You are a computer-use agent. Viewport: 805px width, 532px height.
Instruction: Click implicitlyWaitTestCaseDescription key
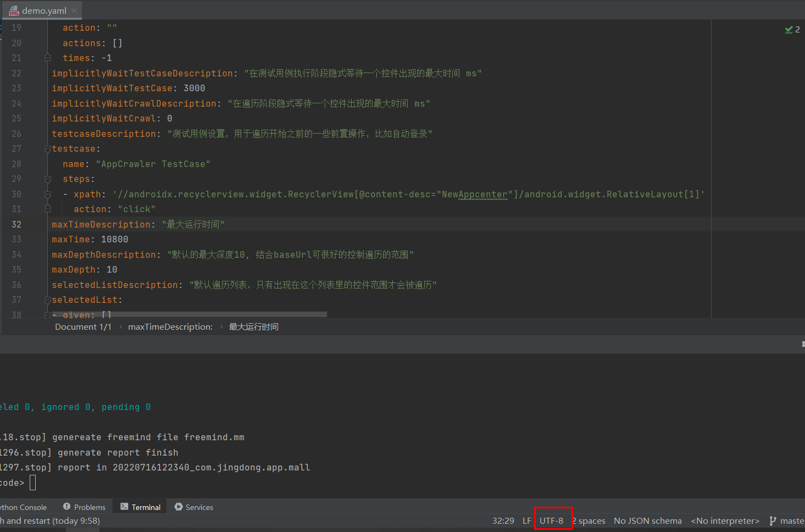142,73
